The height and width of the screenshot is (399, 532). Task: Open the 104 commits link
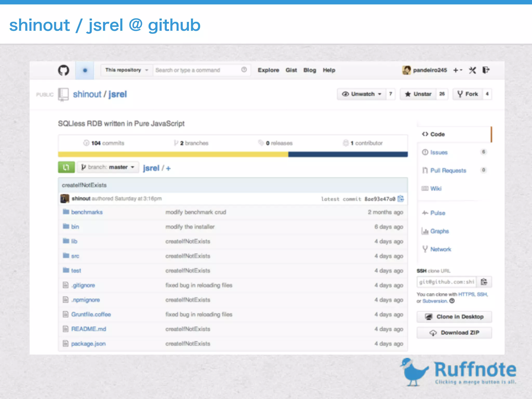click(x=104, y=143)
